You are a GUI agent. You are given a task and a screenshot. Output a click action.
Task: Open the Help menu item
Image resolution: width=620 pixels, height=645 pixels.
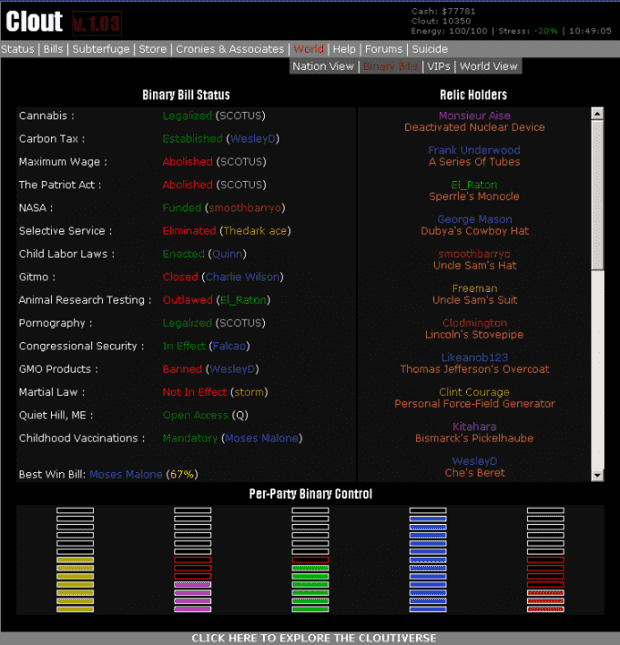(344, 49)
